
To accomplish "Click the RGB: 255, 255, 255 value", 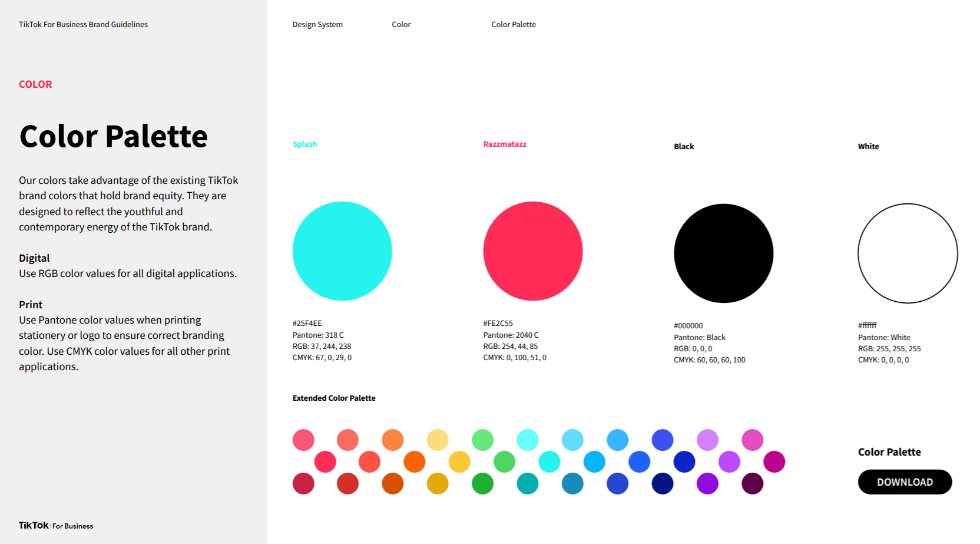I will [x=889, y=349].
